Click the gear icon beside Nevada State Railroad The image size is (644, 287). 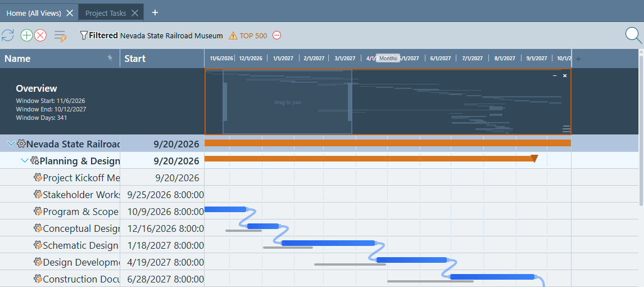pyautogui.click(x=21, y=144)
